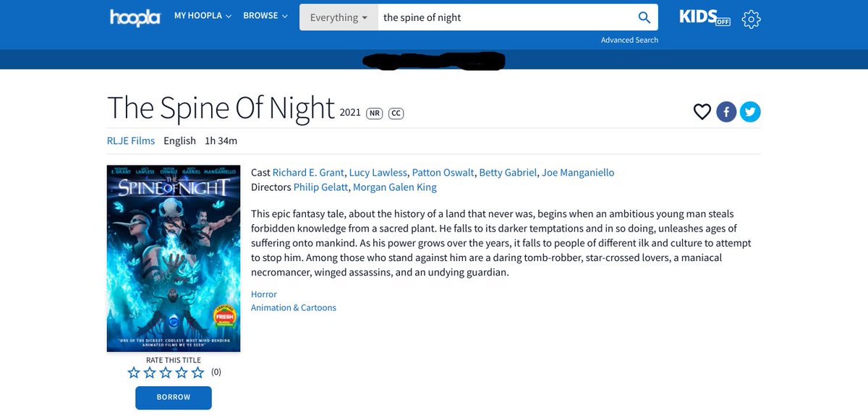The image size is (868, 418).
Task: Toggle KIDS mode on
Action: pos(705,17)
